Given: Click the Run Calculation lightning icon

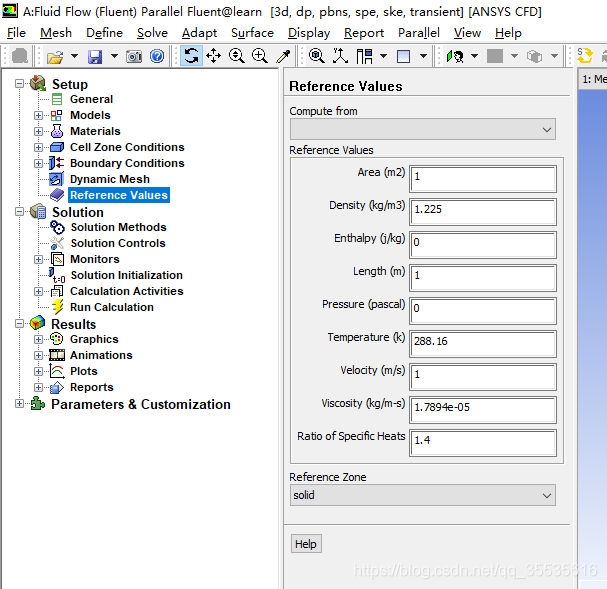Looking at the screenshot, I should tap(57, 307).
